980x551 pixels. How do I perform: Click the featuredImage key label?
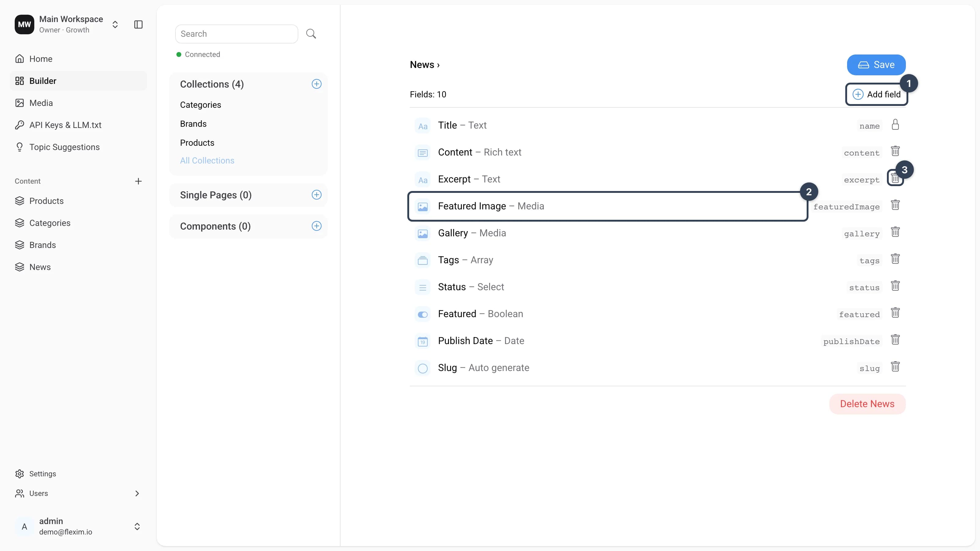(846, 207)
